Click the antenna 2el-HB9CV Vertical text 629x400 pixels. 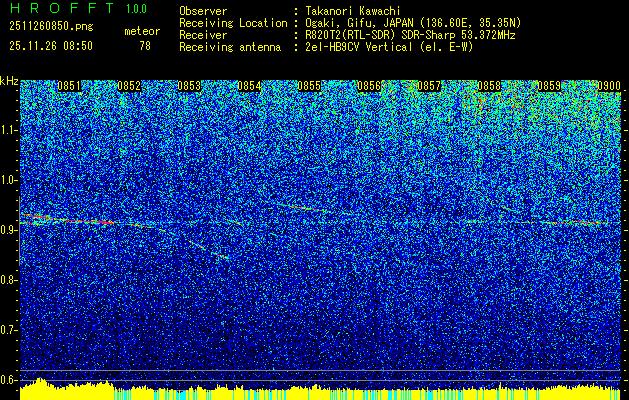389,47
